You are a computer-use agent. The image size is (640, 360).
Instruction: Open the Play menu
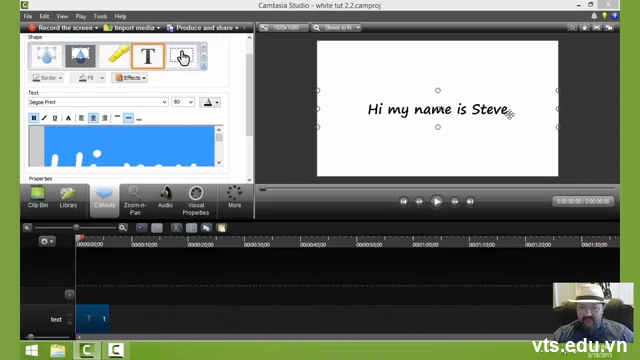(x=81, y=16)
